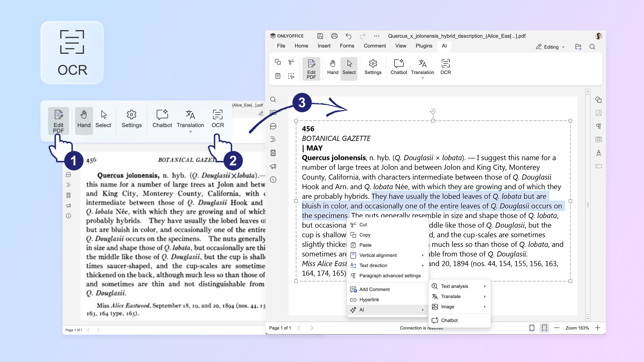Image resolution: width=644 pixels, height=362 pixels.
Task: Run OCR from the right window ribbon
Action: pos(445,67)
